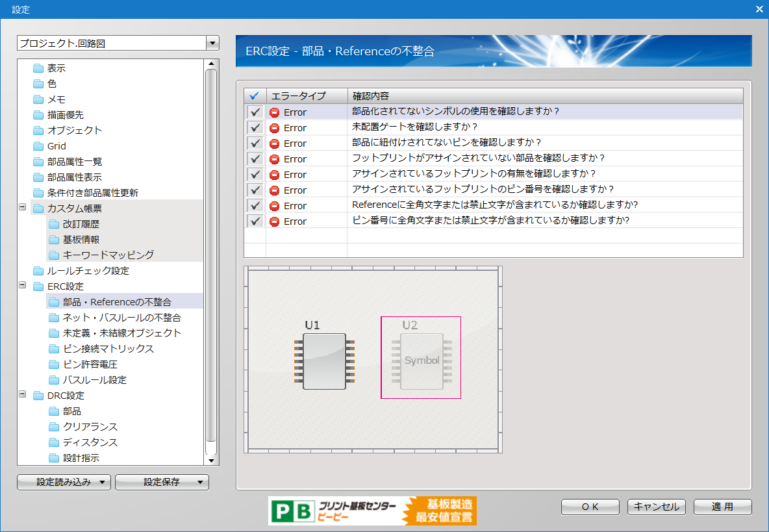Click red Error icon in 未配置ゲート row
This screenshot has width=769, height=532.
[275, 128]
